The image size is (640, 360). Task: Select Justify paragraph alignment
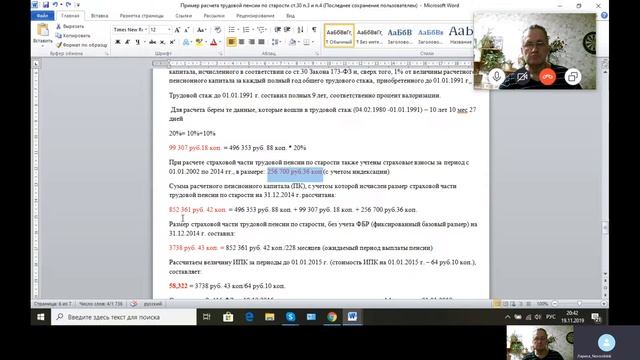[x=261, y=42]
